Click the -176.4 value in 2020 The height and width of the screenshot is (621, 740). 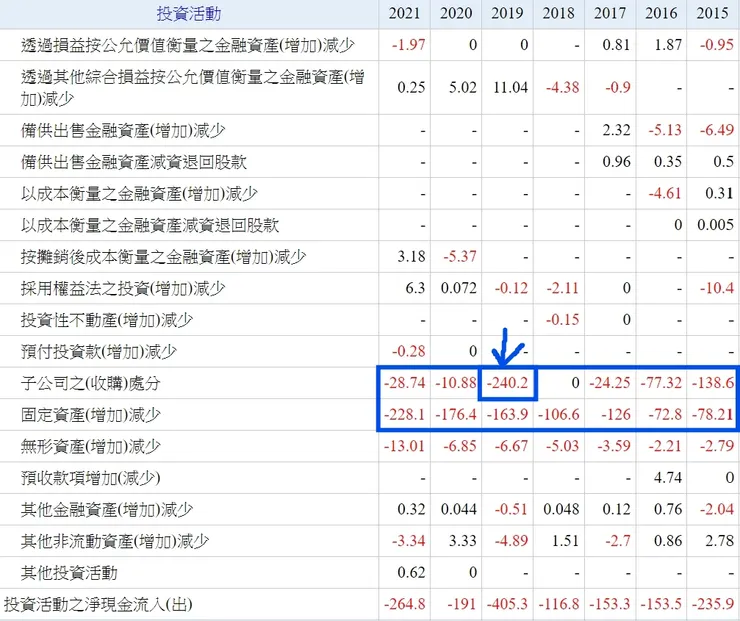(x=456, y=415)
